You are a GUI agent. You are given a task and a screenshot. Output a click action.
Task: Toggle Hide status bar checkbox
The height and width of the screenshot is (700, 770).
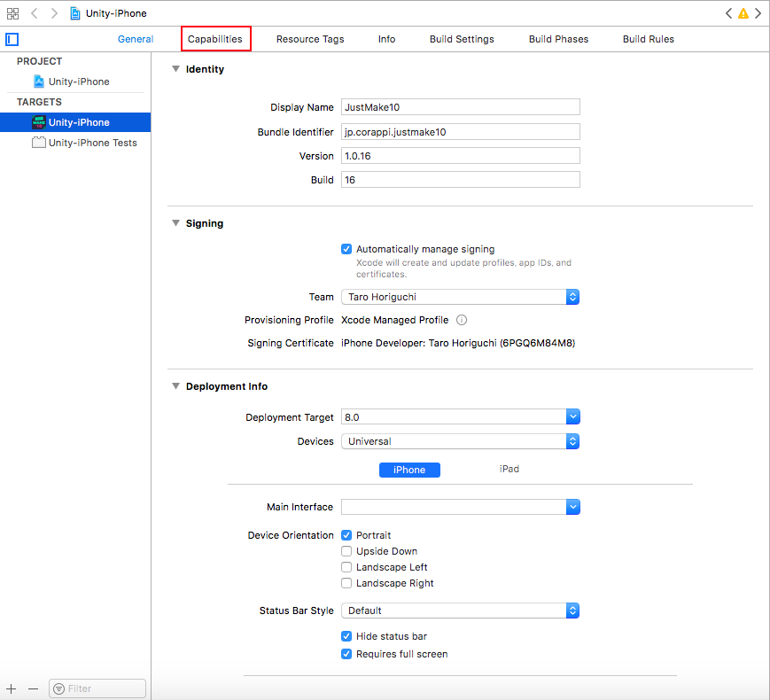(346, 636)
